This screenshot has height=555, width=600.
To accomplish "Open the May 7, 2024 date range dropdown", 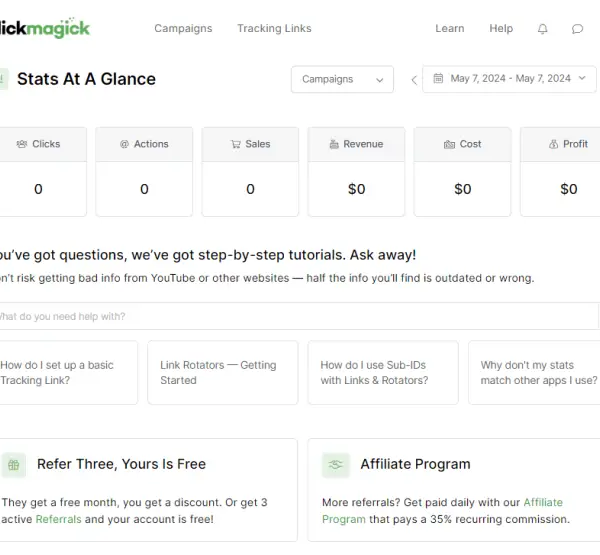I will click(509, 79).
